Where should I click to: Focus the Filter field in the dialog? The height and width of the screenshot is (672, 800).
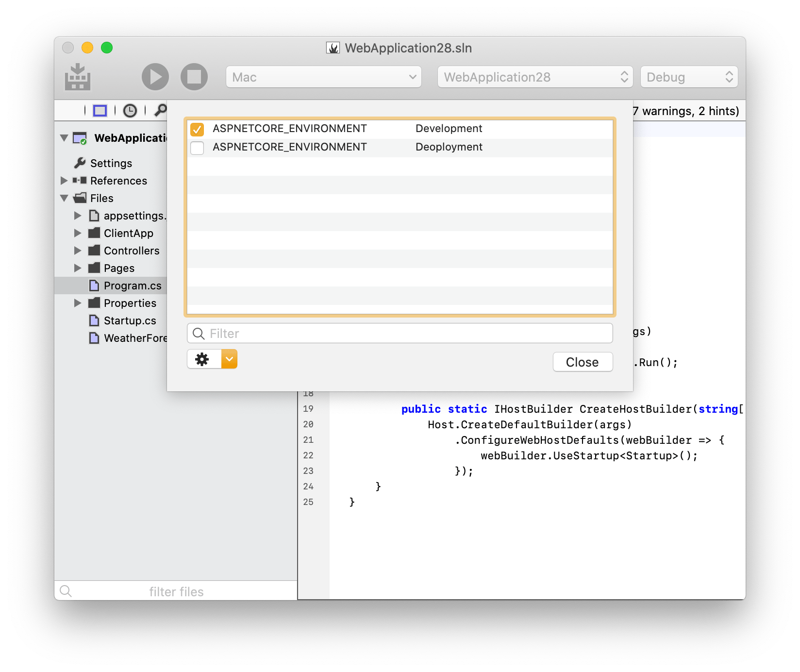click(x=400, y=334)
